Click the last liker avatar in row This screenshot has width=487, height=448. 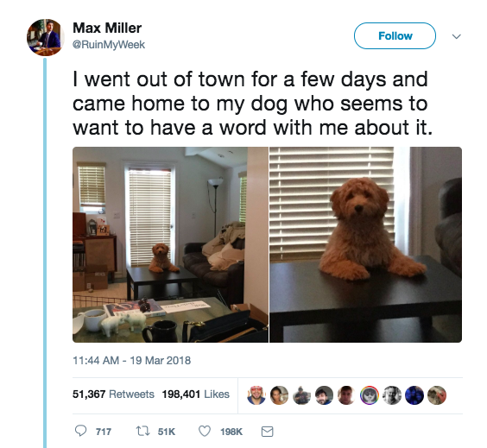[437, 395]
